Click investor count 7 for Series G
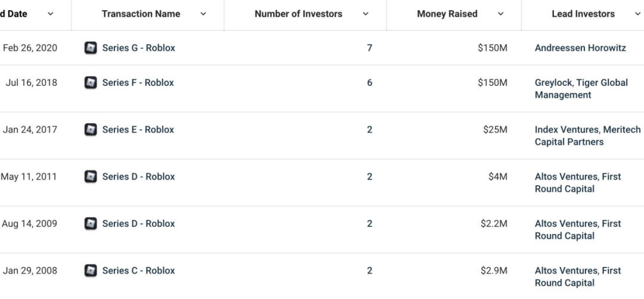This screenshot has width=644, height=299. point(370,48)
